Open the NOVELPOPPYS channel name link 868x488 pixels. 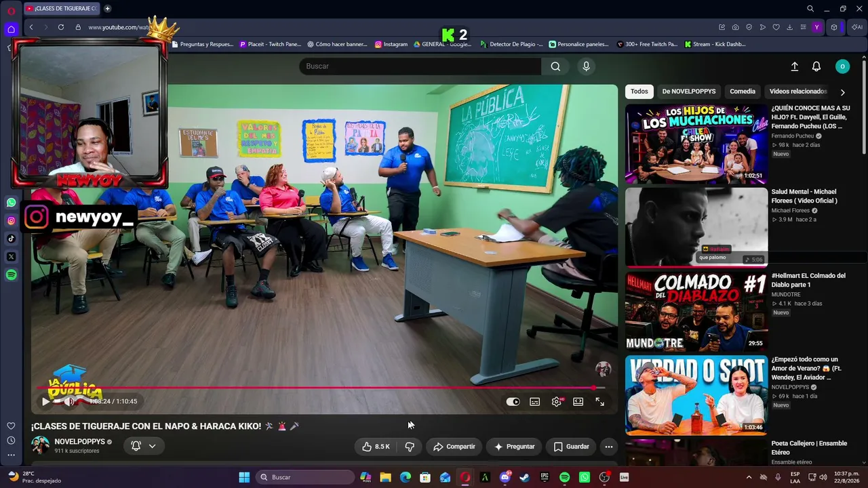[x=79, y=441]
